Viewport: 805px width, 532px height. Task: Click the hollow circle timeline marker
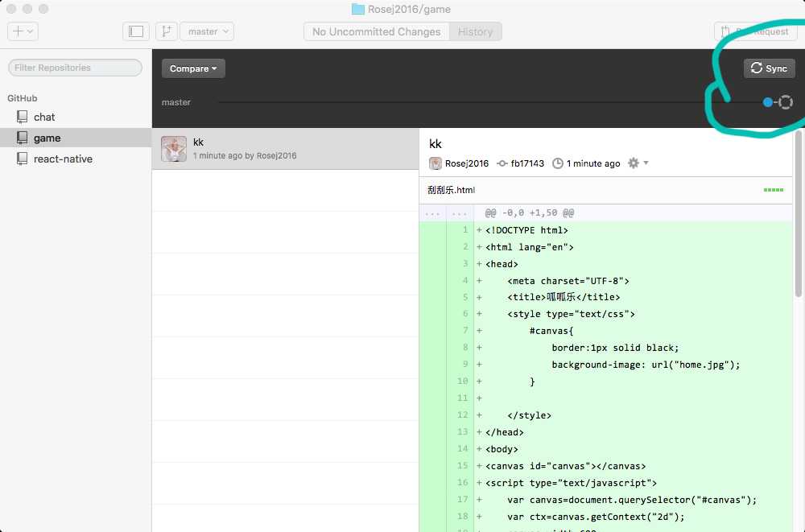tap(786, 102)
